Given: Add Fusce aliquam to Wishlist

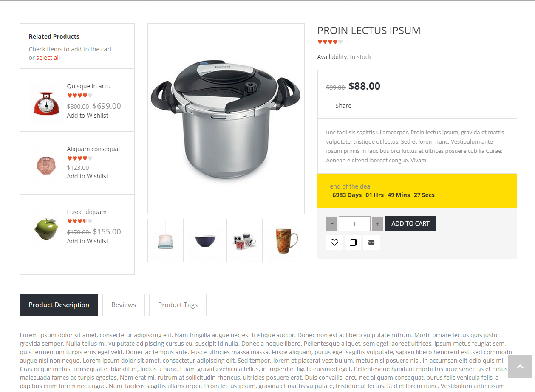Looking at the screenshot, I should (88, 241).
